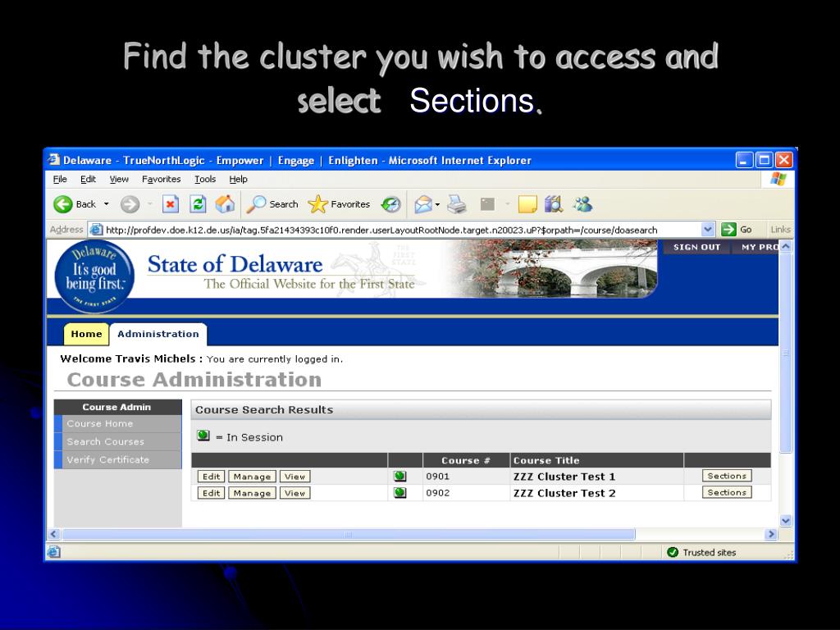Image resolution: width=840 pixels, height=630 pixels.
Task: Click the address URL field
Action: coord(402,230)
